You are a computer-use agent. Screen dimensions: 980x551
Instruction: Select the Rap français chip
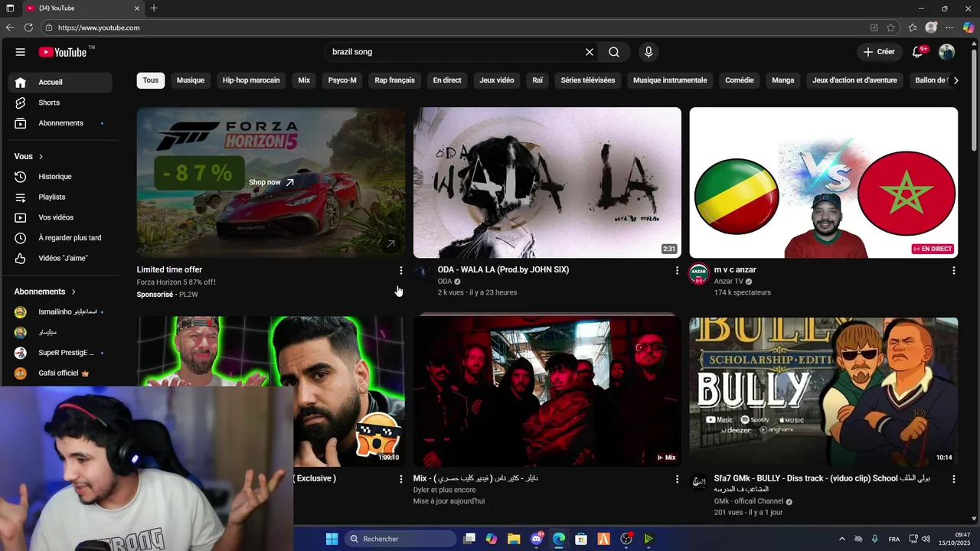pyautogui.click(x=394, y=80)
